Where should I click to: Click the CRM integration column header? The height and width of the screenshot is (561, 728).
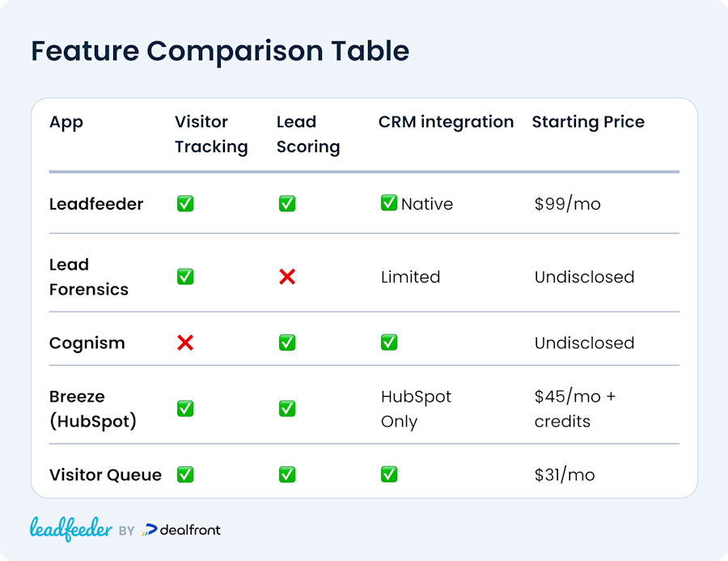click(x=447, y=121)
